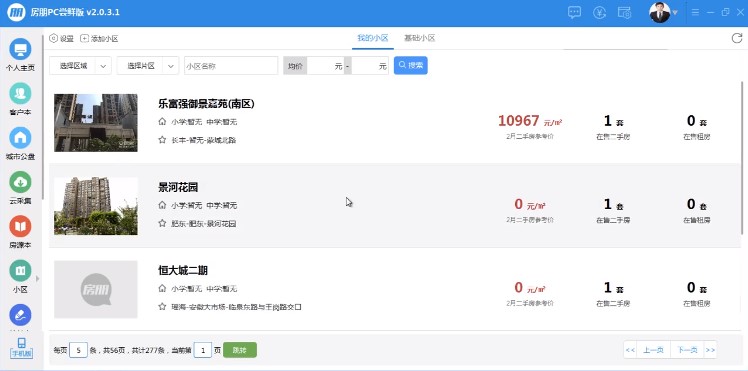Open the message chat icon in the title bar
Screen dimensions: 748x371
pyautogui.click(x=574, y=13)
